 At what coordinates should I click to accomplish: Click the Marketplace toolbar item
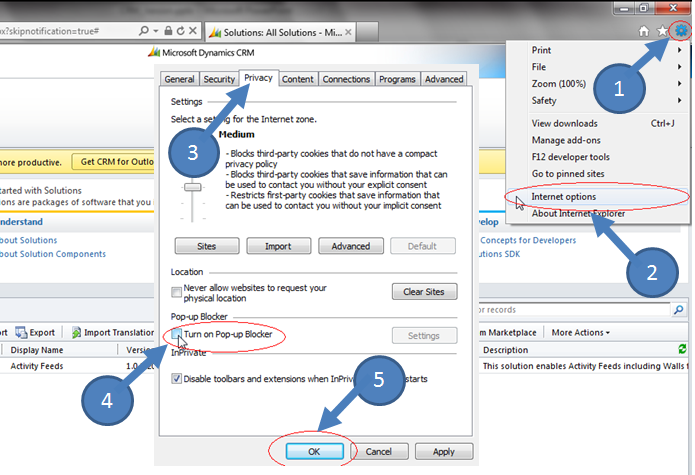coord(509,332)
